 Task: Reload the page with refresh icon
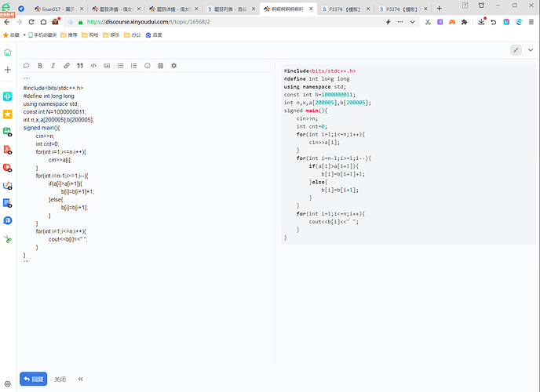31,22
